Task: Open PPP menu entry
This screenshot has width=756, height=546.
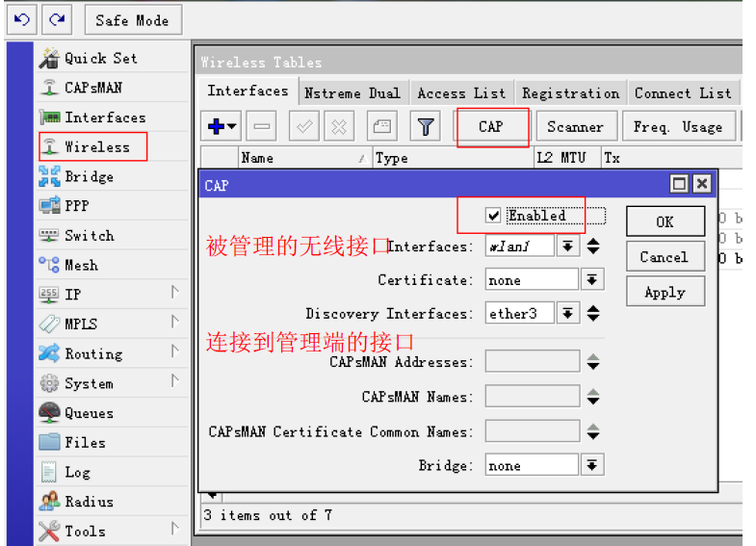Action: (114, 206)
